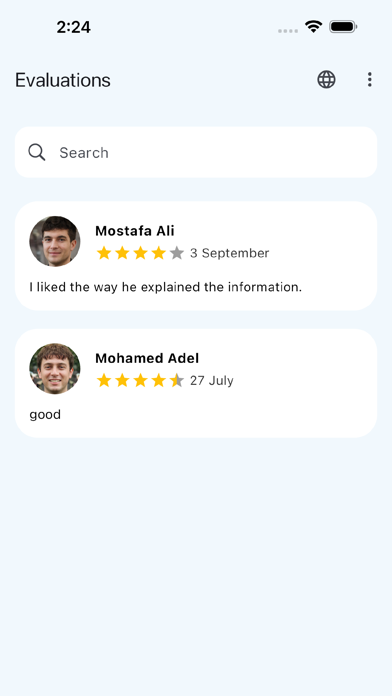
Task: Open the globe language icon
Action: coord(326,80)
